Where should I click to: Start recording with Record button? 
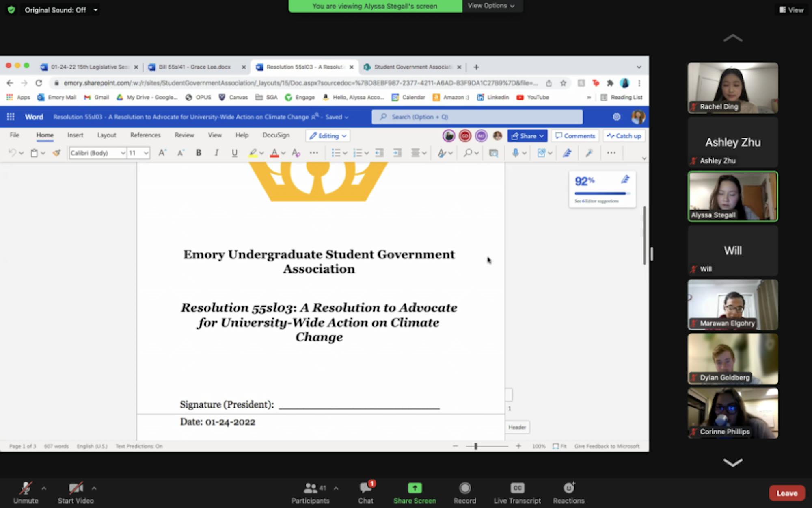coord(465,493)
